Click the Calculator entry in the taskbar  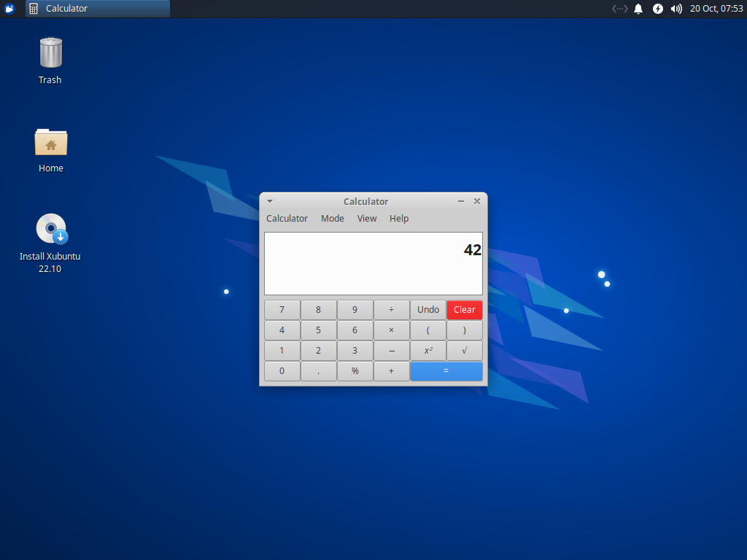point(97,9)
